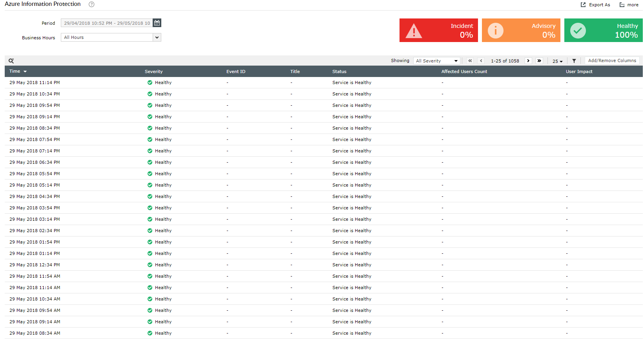Viewport: 644px width, 339px height.
Task: Click the search magnifier icon above the table
Action: pyautogui.click(x=11, y=61)
